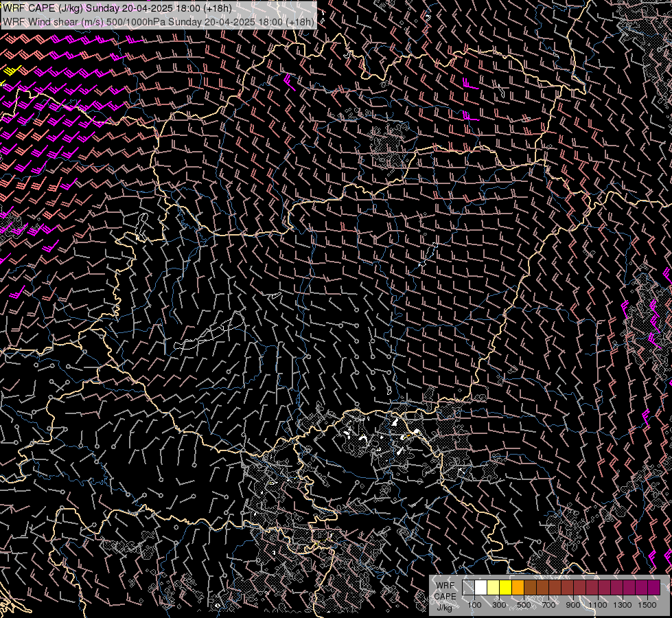
Task: Select the rightmost purple legend swatch
Action: click(654, 587)
